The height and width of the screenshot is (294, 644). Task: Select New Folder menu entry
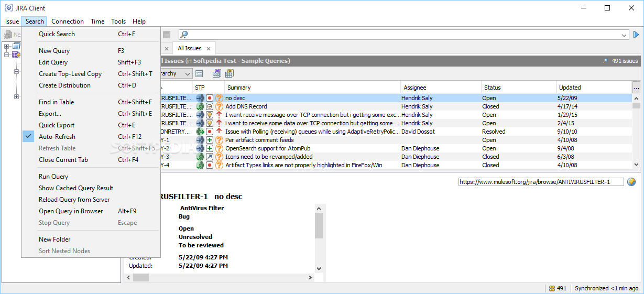coord(90,239)
